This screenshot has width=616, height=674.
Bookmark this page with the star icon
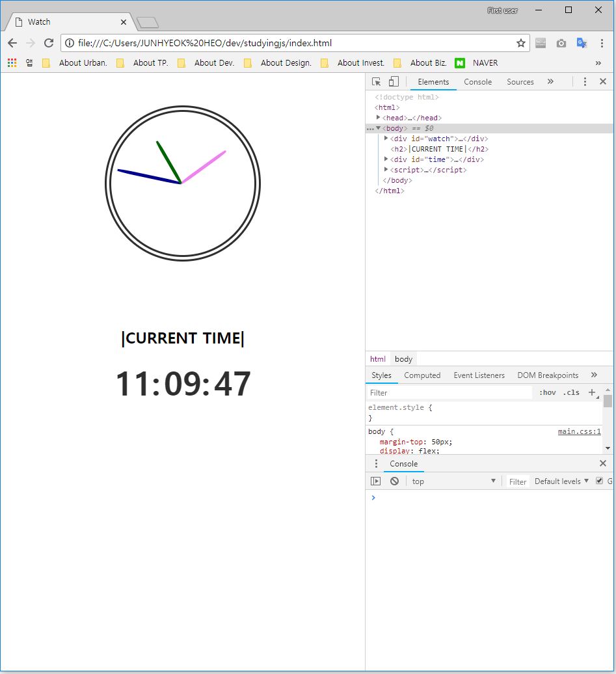[521, 43]
